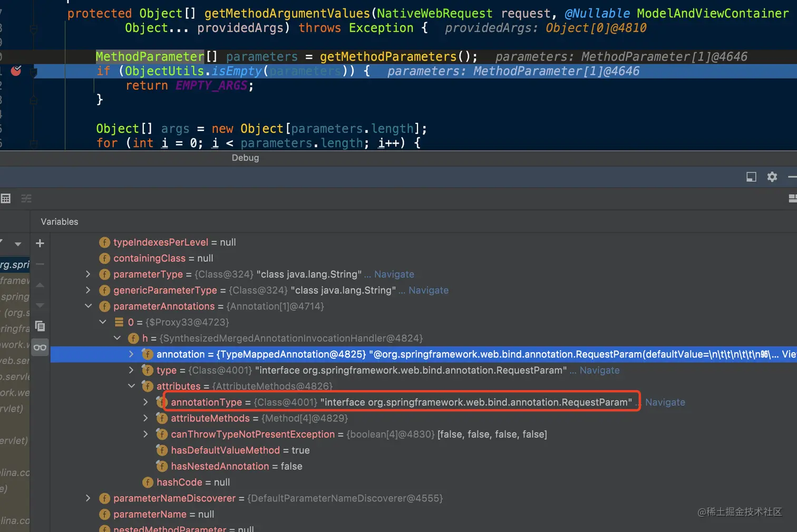Image resolution: width=797 pixels, height=532 pixels.
Task: Click the duplicate watch copy icon
Action: [40, 326]
